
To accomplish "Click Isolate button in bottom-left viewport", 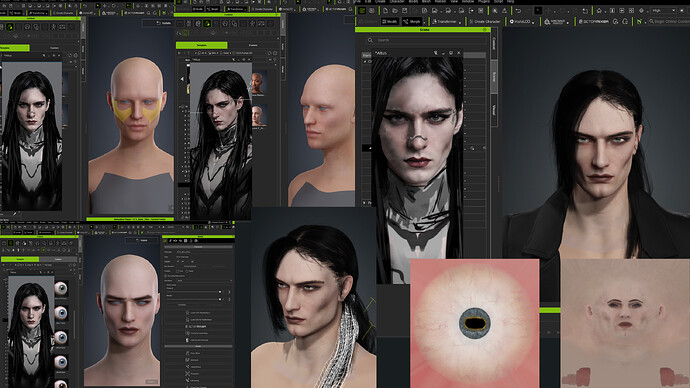I will click(x=142, y=240).
